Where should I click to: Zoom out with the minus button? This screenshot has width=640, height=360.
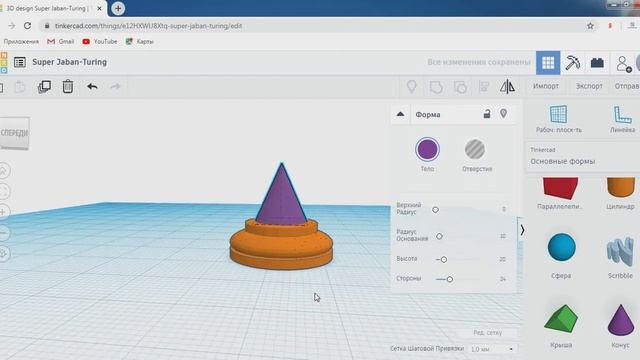[x=3, y=233]
